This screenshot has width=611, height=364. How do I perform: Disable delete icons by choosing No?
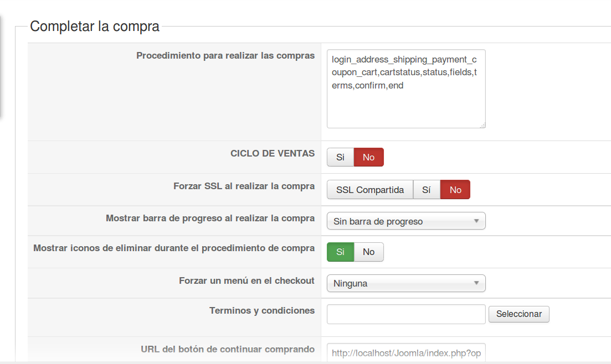[368, 252]
